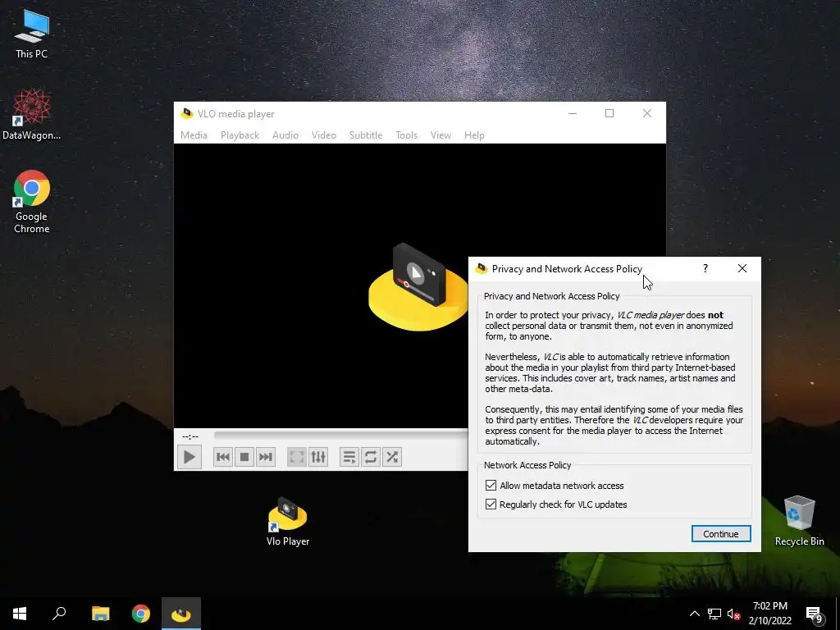Select the Google Chrome desktop shortcut
This screenshot has width=840, height=630.
point(32,202)
